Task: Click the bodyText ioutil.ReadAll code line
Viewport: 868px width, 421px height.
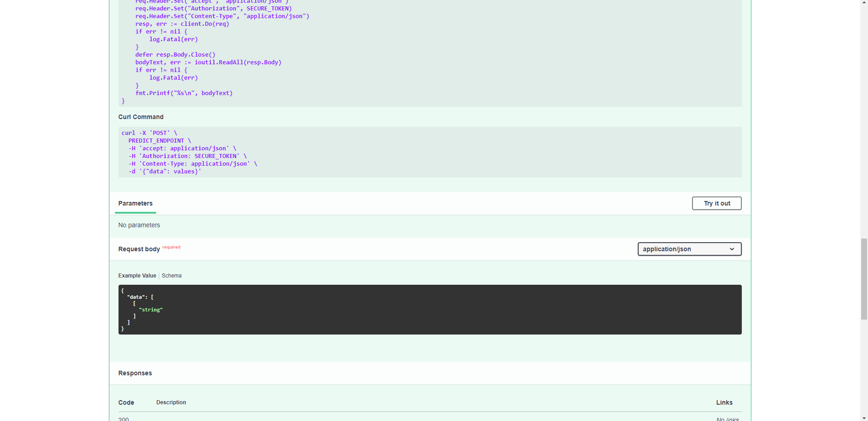Action: pos(208,62)
